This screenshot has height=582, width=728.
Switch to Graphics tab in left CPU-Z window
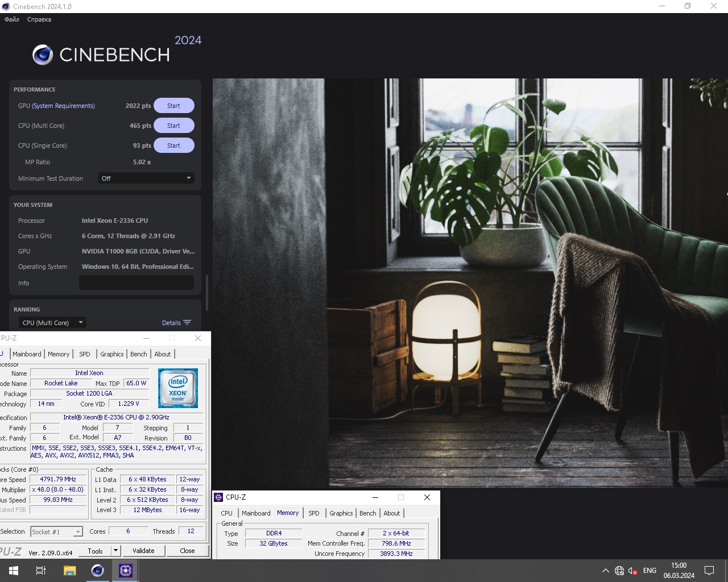[x=112, y=354]
